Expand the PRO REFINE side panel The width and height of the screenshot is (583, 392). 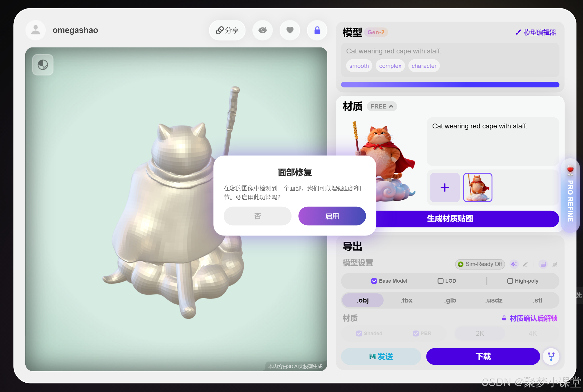point(570,196)
